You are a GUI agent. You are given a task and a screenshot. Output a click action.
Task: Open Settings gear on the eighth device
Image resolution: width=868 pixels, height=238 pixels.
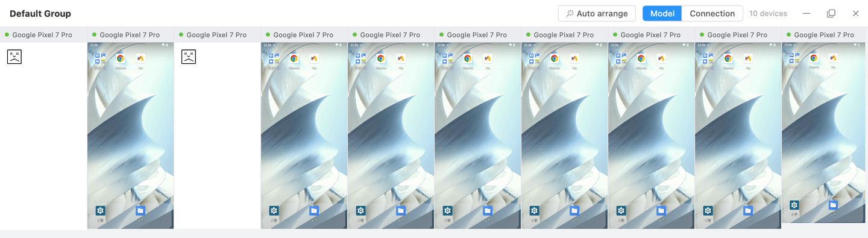point(621,210)
